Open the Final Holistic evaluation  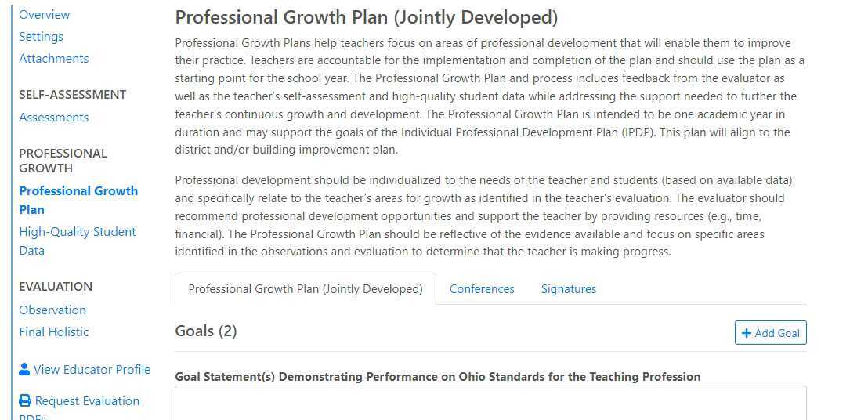coord(53,331)
